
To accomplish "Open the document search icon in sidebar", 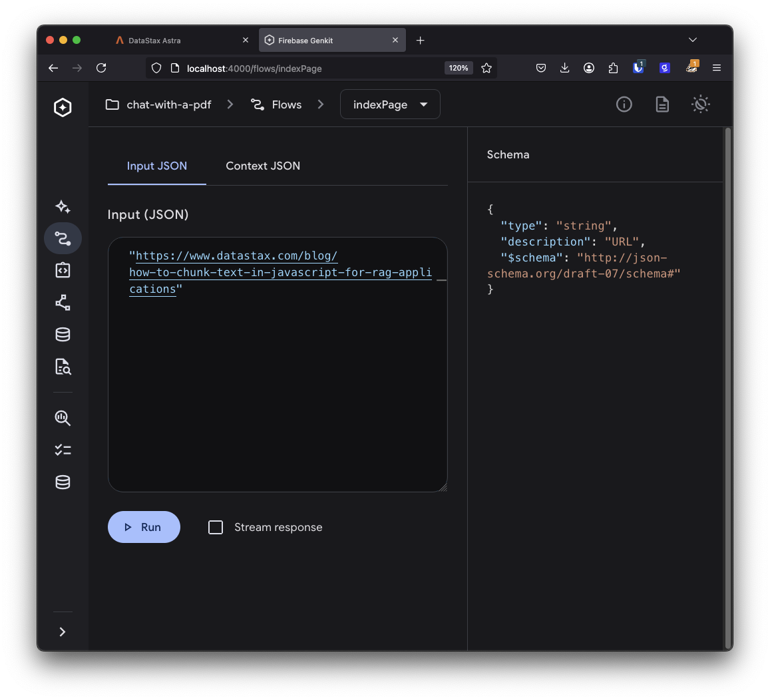I will [x=63, y=367].
